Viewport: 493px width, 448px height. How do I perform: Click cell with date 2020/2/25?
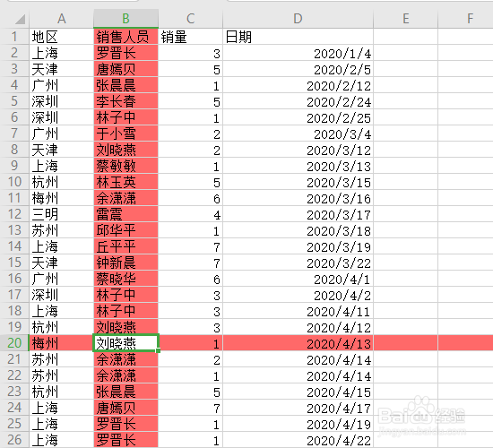pyautogui.click(x=298, y=117)
